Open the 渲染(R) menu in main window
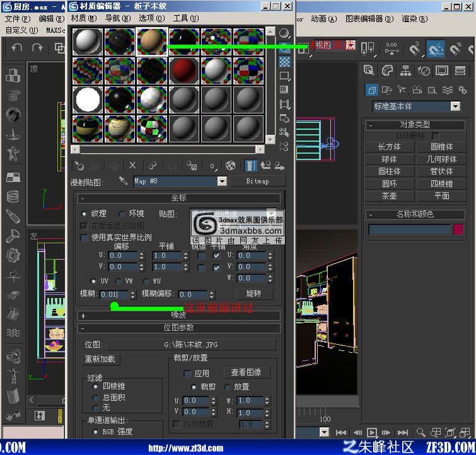The height and width of the screenshot is (455, 476). tap(414, 19)
